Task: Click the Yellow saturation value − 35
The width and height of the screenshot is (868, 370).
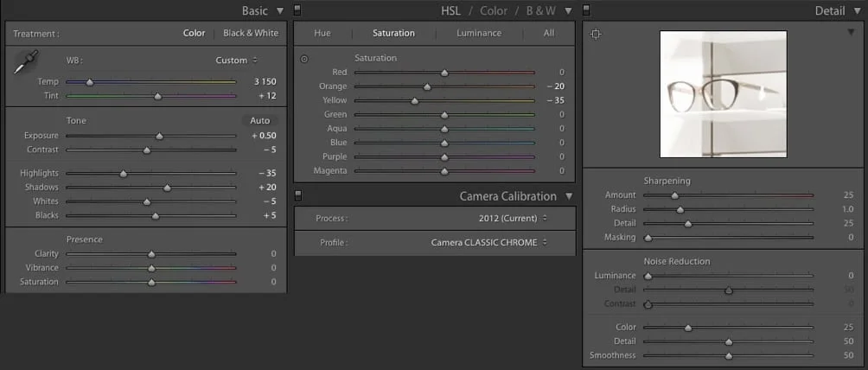Action: pyautogui.click(x=556, y=100)
